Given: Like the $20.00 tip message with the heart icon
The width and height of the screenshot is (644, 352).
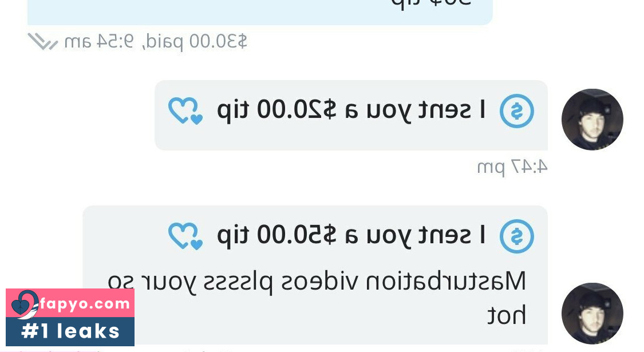Looking at the screenshot, I should click(185, 110).
